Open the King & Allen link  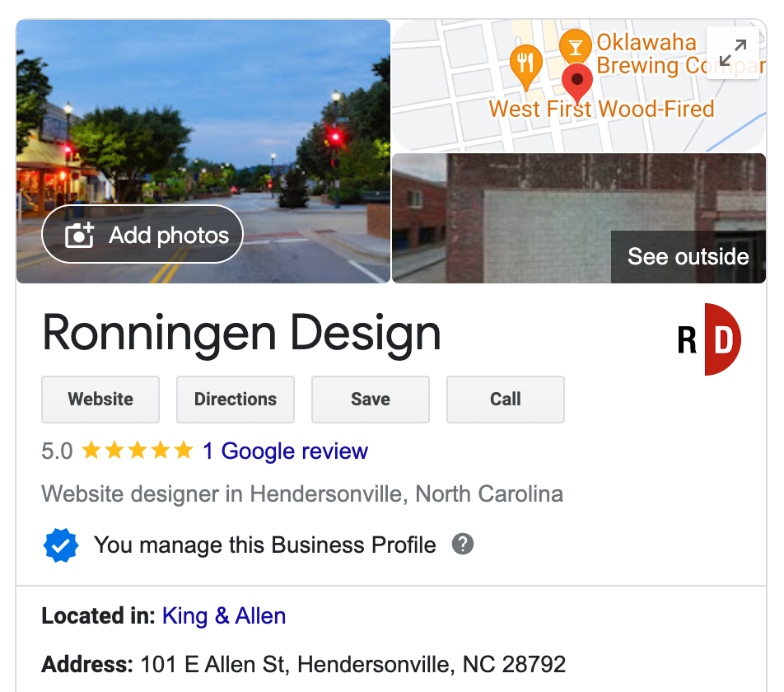tap(224, 616)
